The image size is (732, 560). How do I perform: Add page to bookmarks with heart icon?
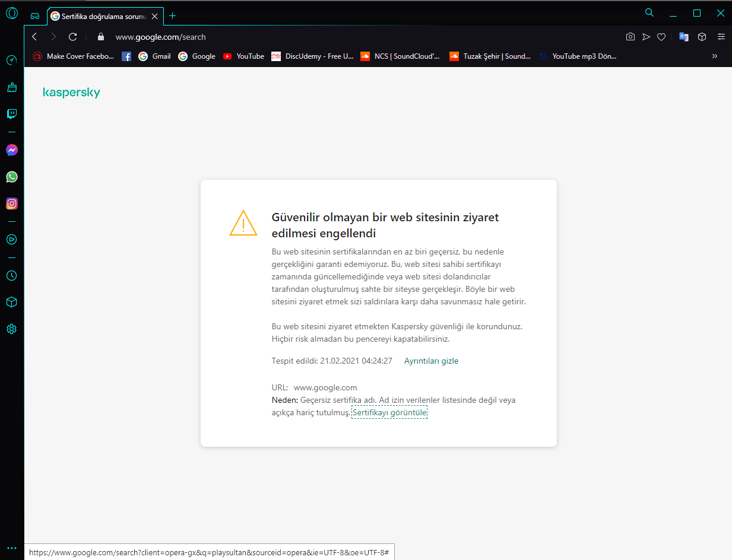click(x=661, y=37)
